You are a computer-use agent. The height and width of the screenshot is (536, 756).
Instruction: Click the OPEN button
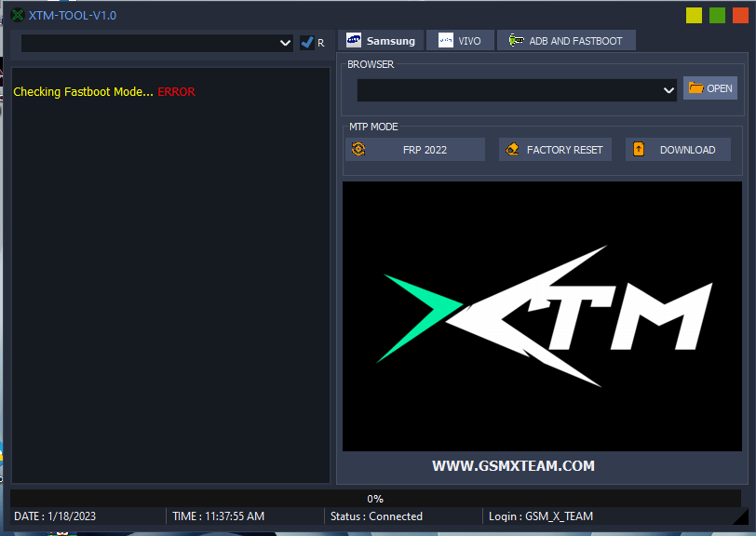[x=710, y=88]
